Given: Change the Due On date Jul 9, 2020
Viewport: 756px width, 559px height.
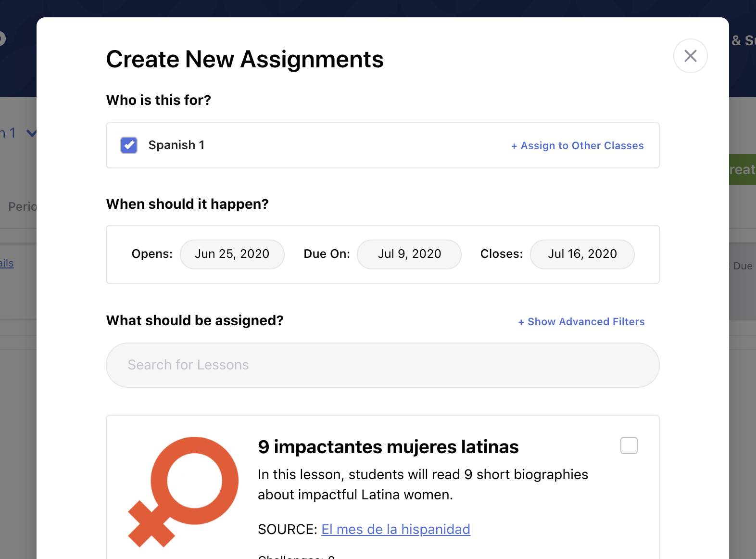Looking at the screenshot, I should click(409, 254).
